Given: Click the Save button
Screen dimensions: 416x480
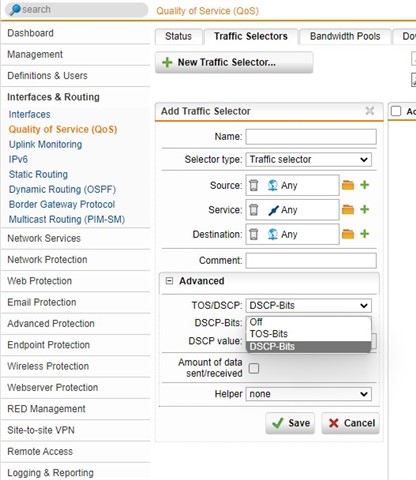Looking at the screenshot, I should click(290, 423).
